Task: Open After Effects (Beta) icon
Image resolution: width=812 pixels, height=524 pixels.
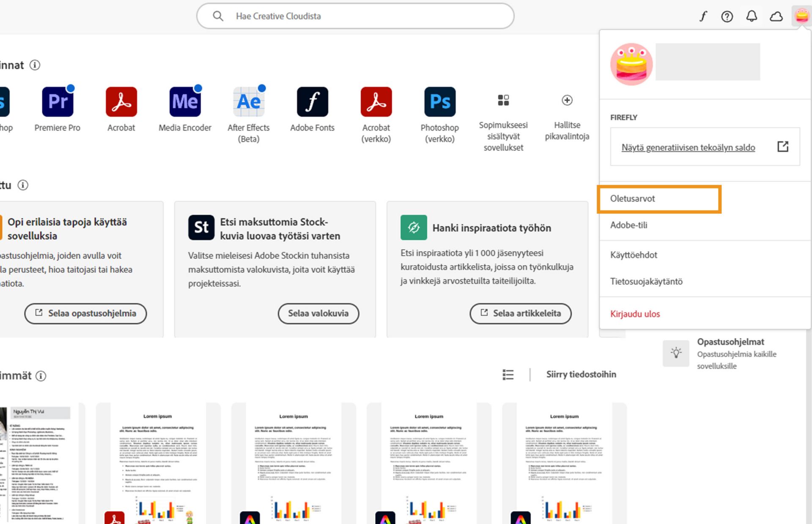Action: (249, 102)
